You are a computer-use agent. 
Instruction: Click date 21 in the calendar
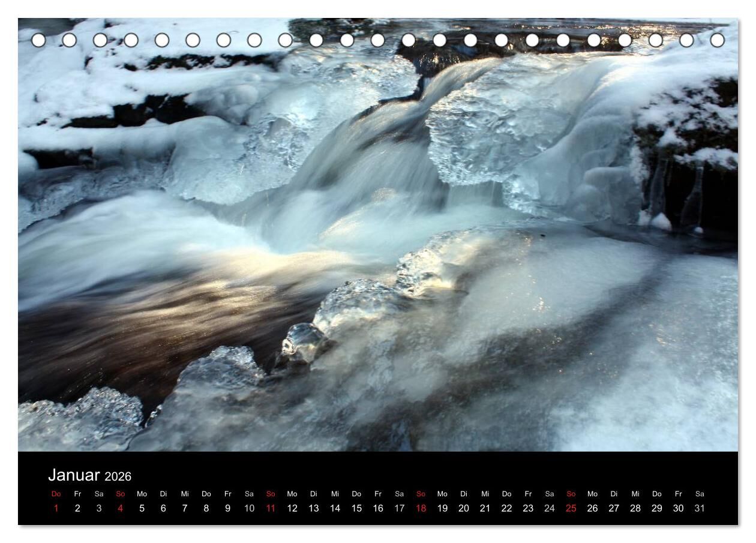[x=485, y=508]
